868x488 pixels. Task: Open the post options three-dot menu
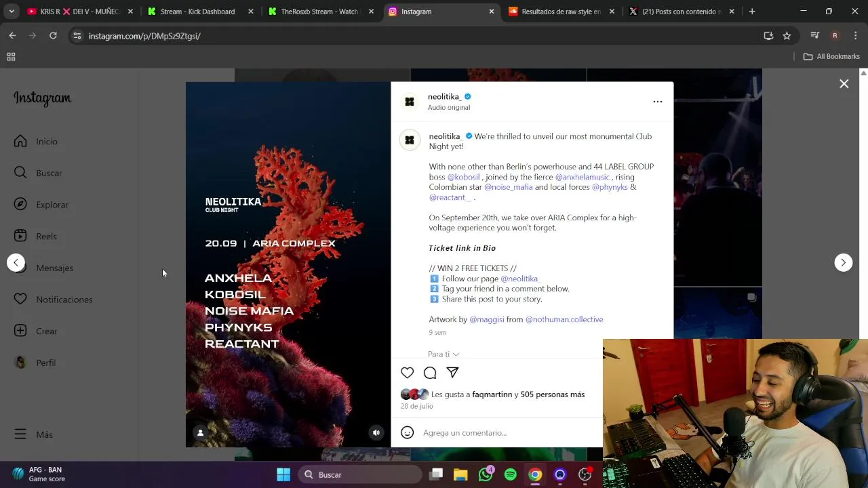point(657,102)
